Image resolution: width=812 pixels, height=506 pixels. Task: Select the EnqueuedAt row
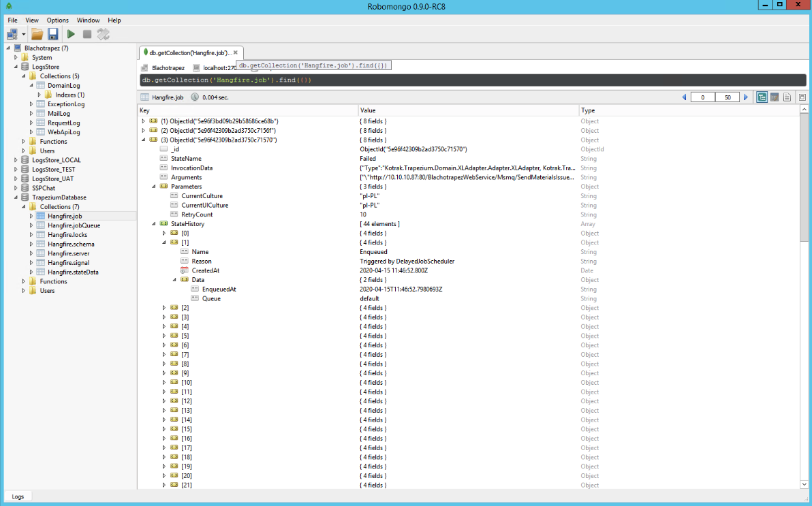(469, 289)
